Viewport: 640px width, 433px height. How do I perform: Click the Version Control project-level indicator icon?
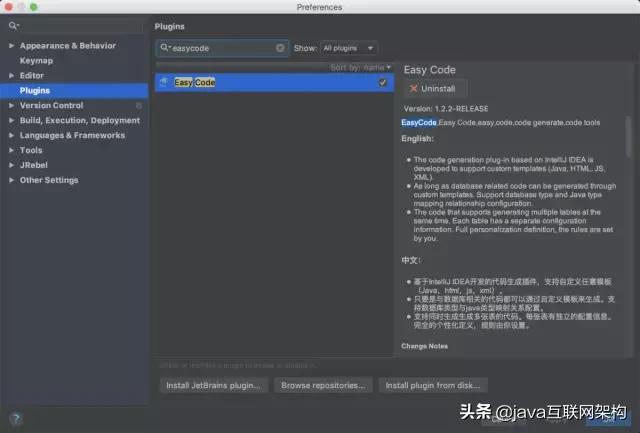pos(139,105)
